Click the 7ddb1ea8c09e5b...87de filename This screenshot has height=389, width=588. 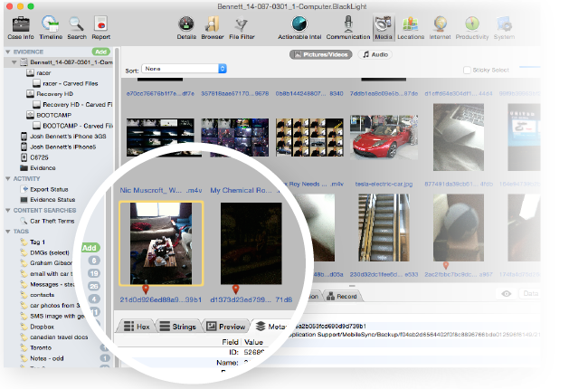click(384, 93)
